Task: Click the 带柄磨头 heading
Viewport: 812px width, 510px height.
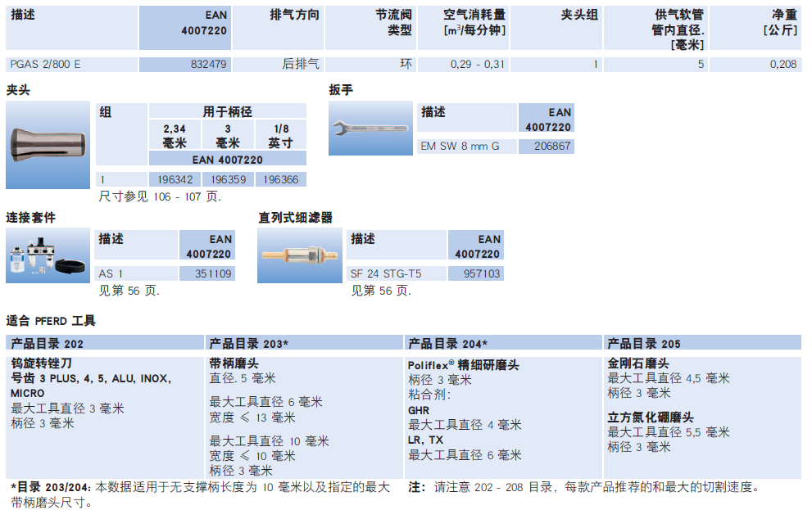Action: [234, 363]
